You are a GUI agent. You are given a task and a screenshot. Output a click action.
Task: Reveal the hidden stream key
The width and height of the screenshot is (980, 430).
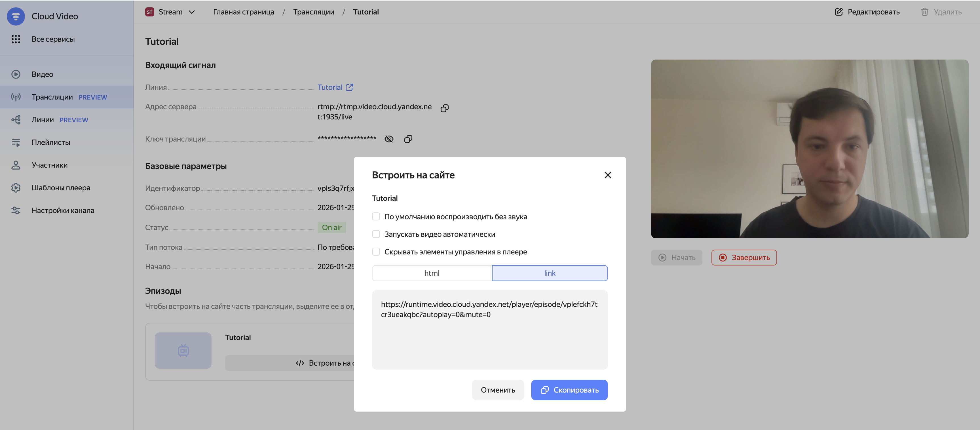[389, 138]
